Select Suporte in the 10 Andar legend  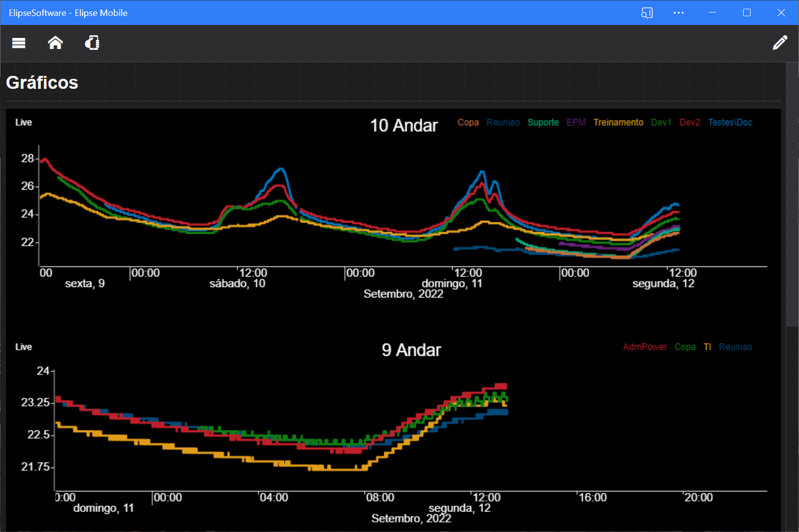pyautogui.click(x=543, y=122)
